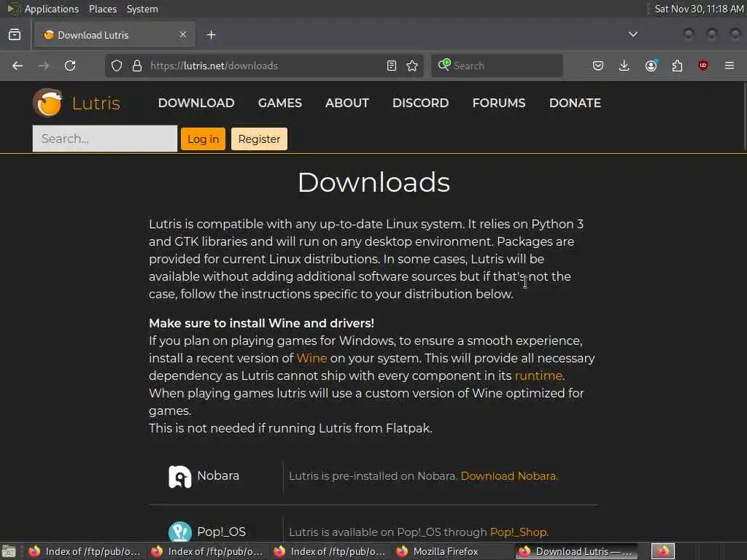Click the Nobara distribution name

tap(218, 475)
